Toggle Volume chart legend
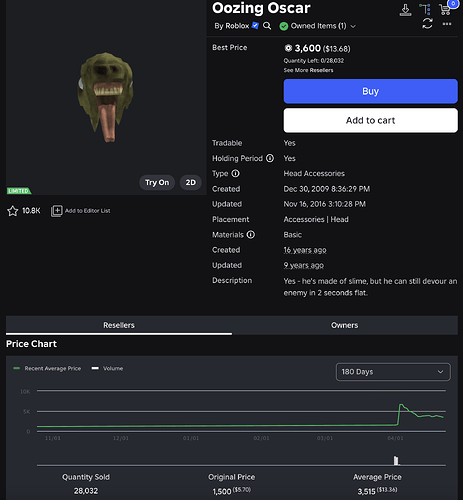 tap(107, 368)
